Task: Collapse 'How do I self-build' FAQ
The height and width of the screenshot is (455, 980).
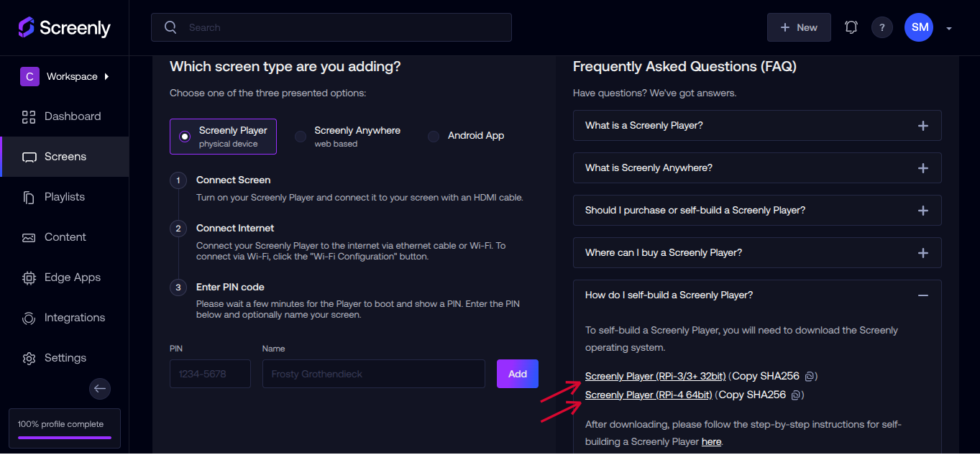Action: point(757,295)
